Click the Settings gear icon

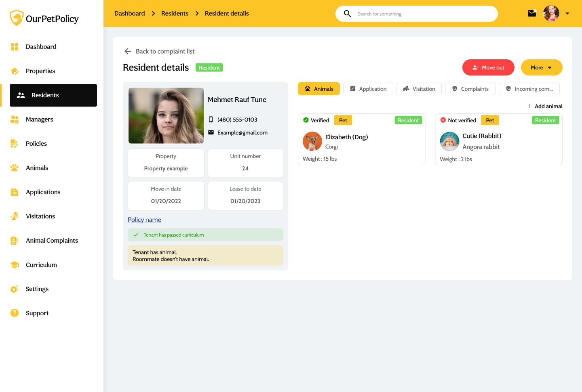pos(15,289)
